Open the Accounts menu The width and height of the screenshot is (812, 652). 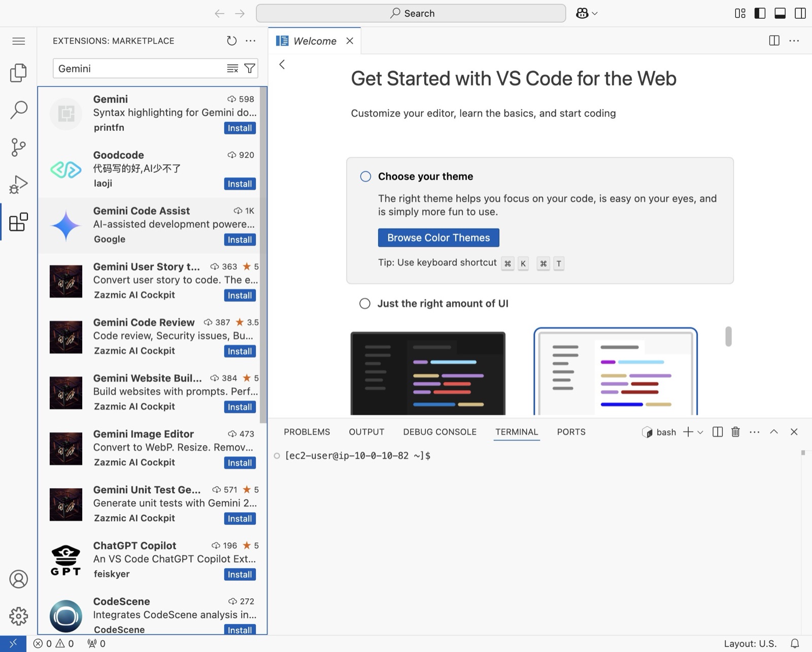(x=19, y=579)
